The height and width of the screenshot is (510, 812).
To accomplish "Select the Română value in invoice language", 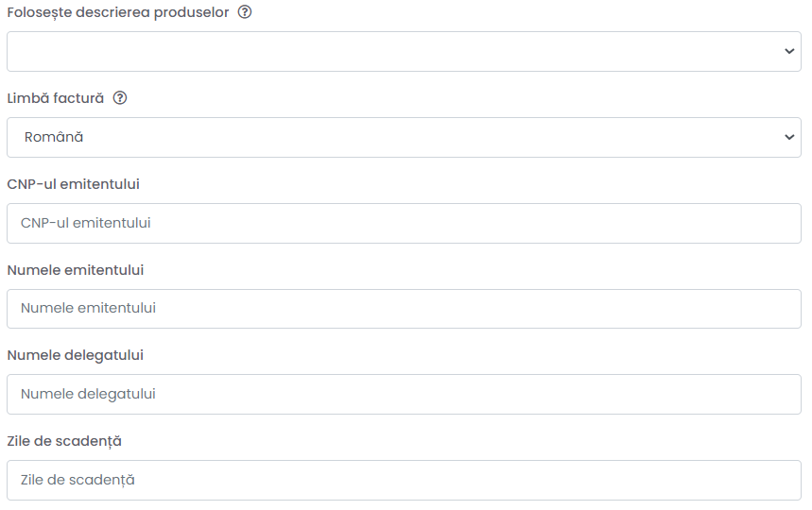I will [x=54, y=137].
